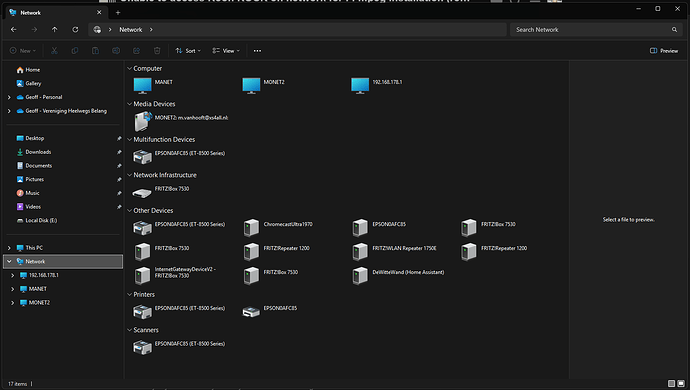Image resolution: width=690 pixels, height=390 pixels.
Task: Select the EPSON0AFC85 printer icon under Printers
Action: pyautogui.click(x=251, y=312)
